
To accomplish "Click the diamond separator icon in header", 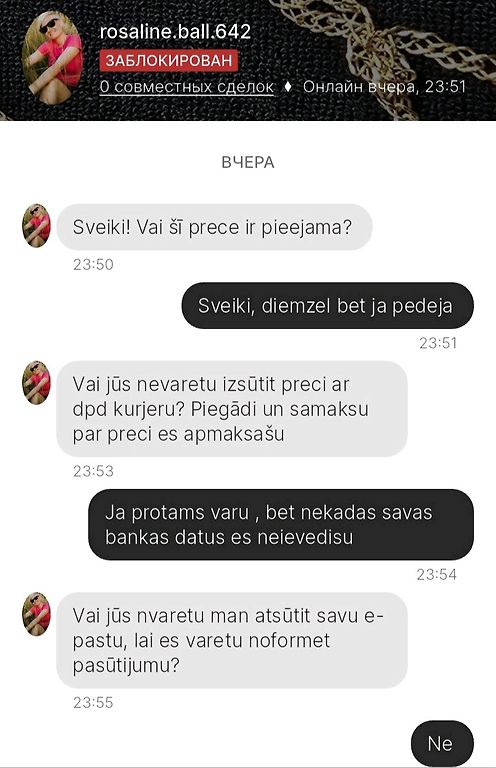I will point(288,87).
